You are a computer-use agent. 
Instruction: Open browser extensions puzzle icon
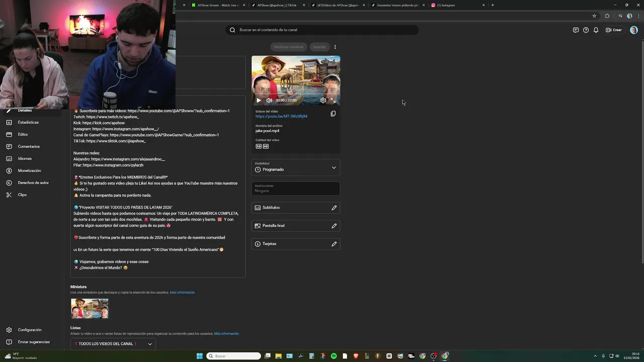point(607,16)
